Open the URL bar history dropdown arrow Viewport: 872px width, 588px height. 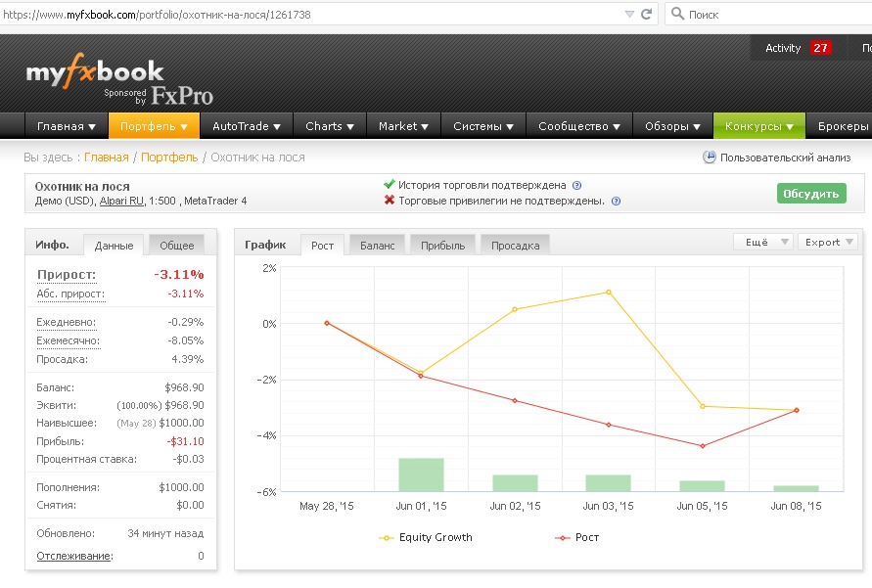pyautogui.click(x=629, y=14)
